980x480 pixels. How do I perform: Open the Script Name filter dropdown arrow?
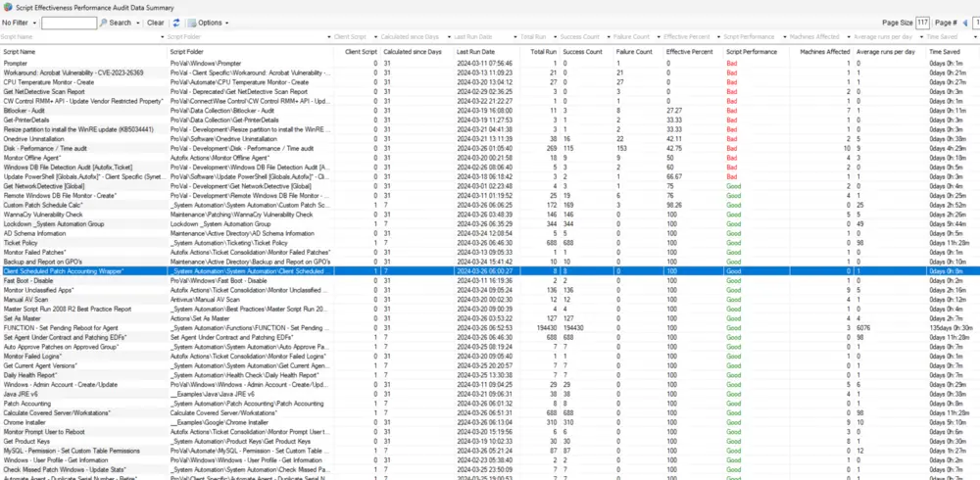[163, 37]
